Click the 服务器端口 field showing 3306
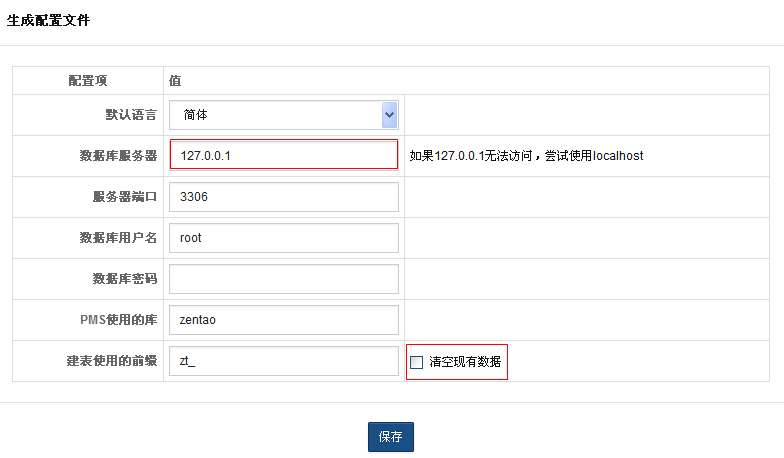 284,197
